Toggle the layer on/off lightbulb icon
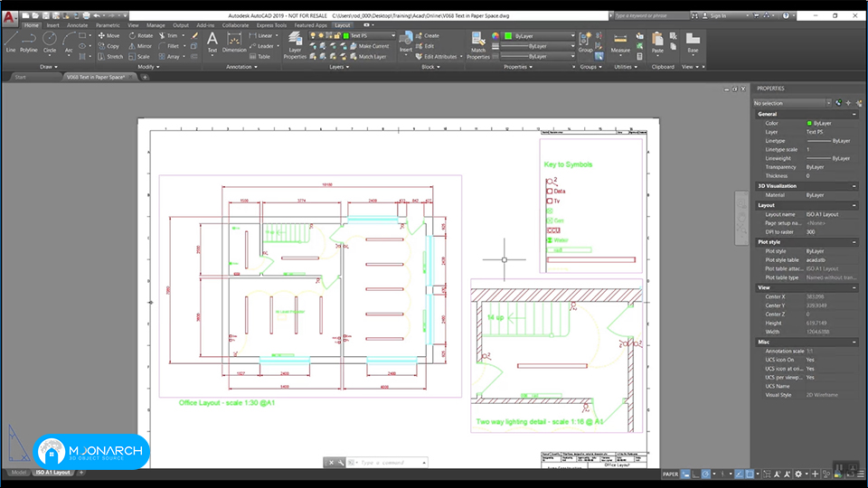This screenshot has height=488, width=868. 313,35
